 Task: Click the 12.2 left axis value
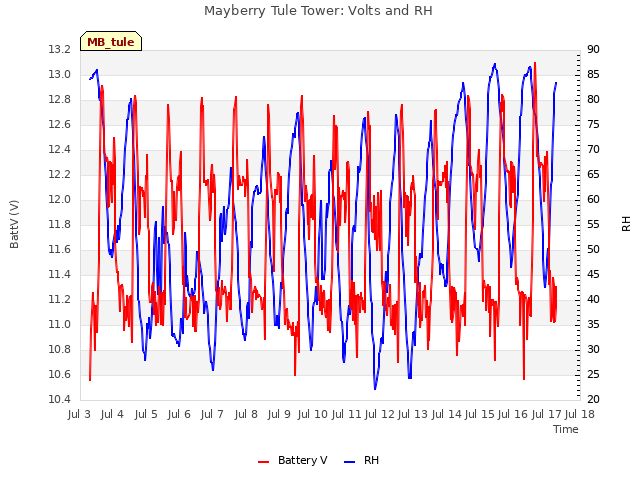[59, 174]
